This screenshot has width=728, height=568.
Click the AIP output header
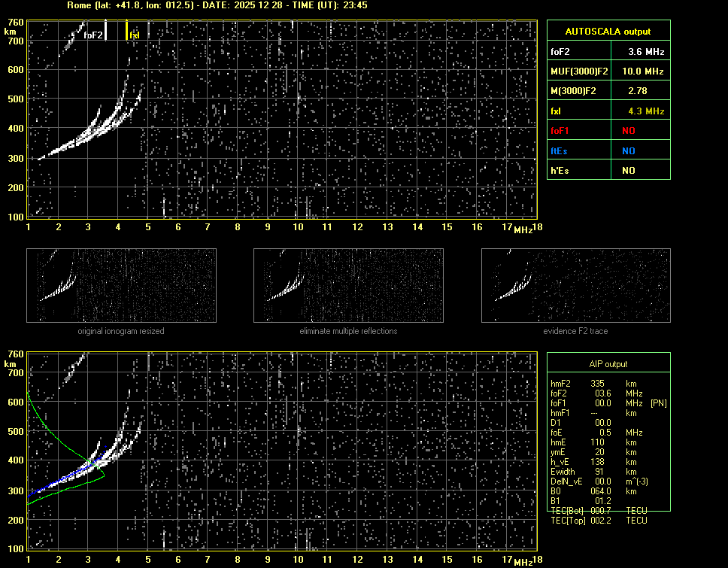[608, 363]
